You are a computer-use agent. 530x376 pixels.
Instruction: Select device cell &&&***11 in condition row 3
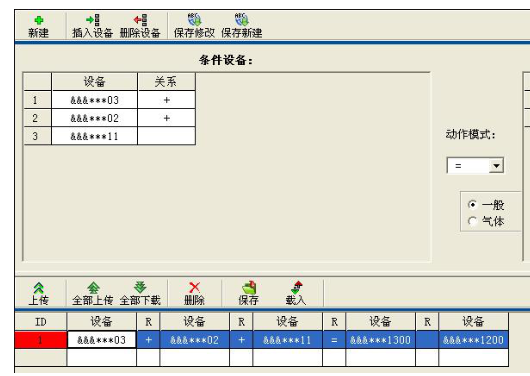pyautogui.click(x=95, y=136)
